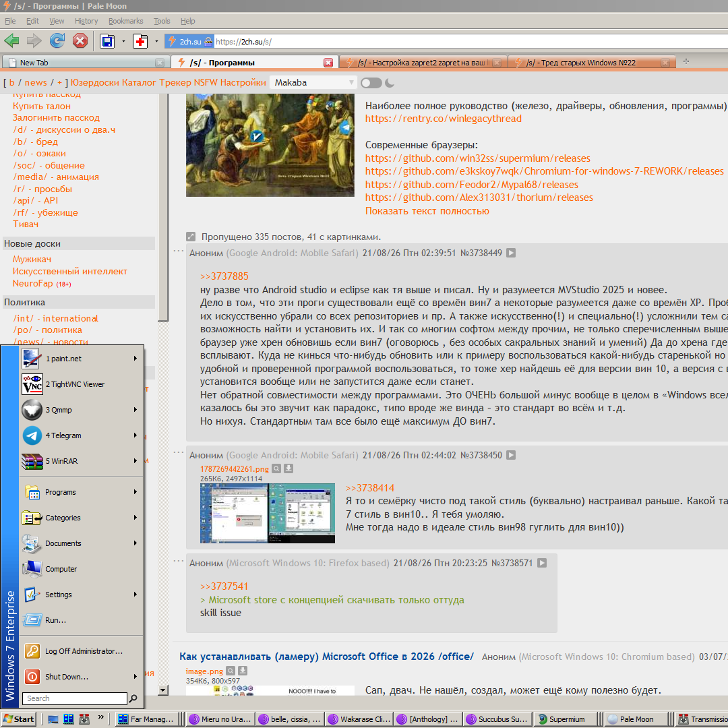Expand the Shut Down... options
This screenshot has width=728, height=728.
pos(82,677)
